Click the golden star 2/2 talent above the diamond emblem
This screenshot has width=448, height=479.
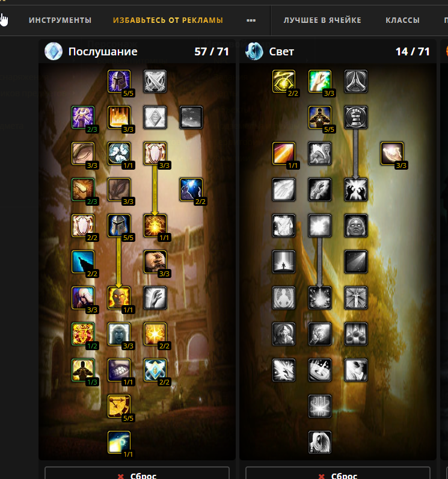(x=155, y=333)
